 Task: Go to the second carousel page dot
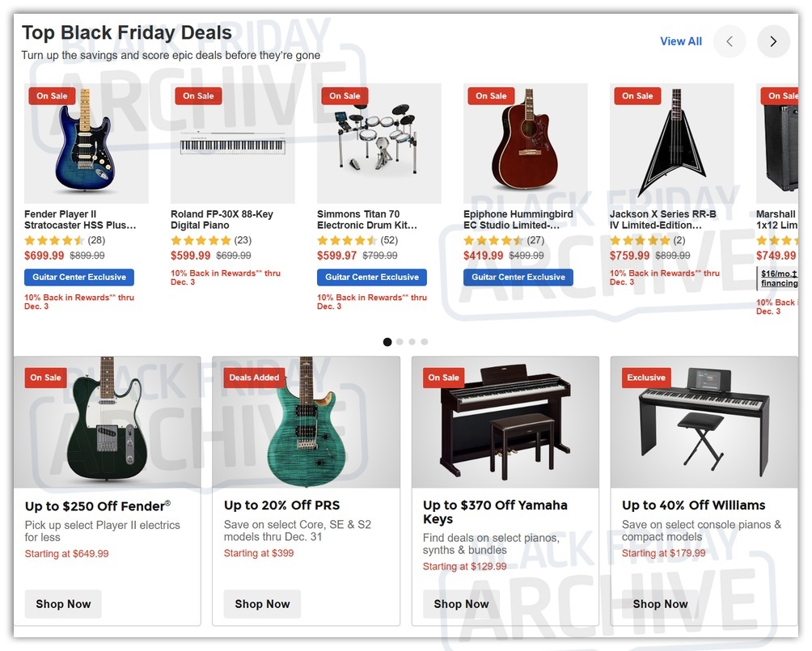click(x=400, y=342)
